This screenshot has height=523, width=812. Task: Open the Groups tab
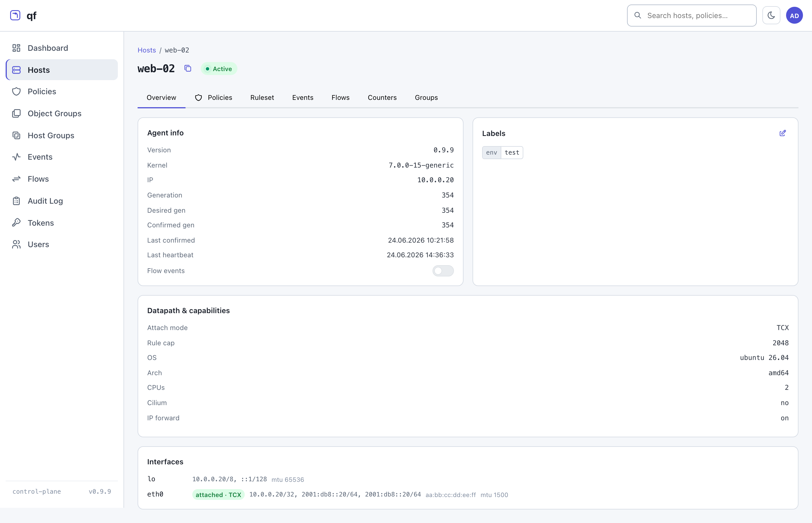click(x=426, y=98)
